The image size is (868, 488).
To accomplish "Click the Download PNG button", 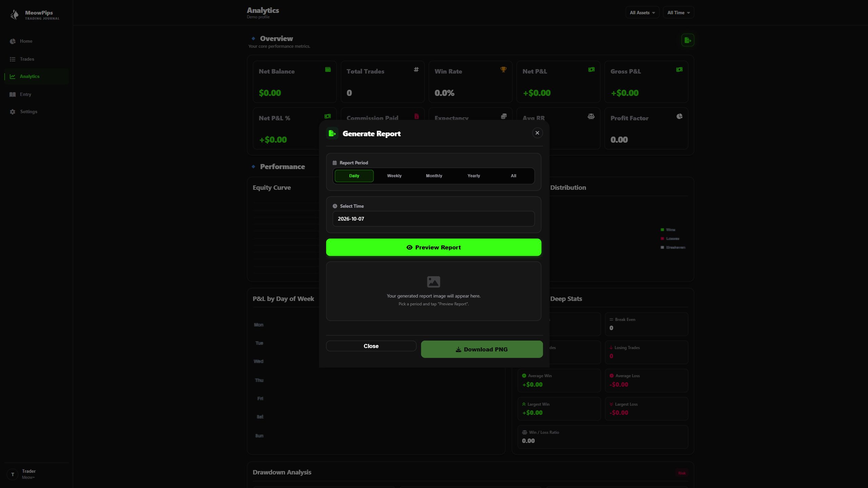I will coord(482,349).
